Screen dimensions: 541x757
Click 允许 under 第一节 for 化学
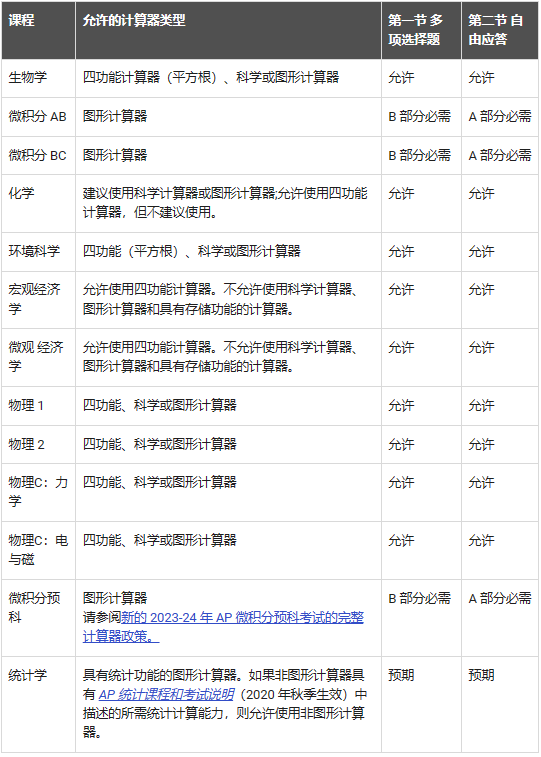(x=401, y=194)
